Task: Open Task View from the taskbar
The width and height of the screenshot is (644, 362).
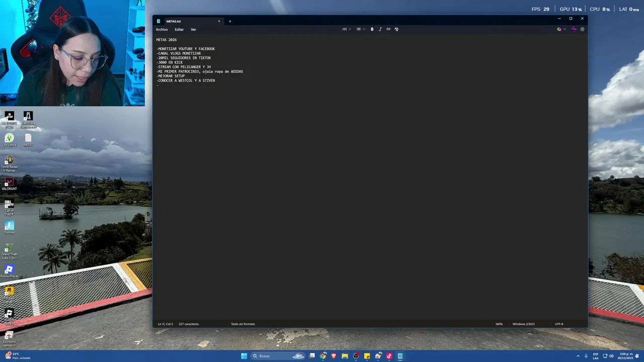Action: [312, 356]
